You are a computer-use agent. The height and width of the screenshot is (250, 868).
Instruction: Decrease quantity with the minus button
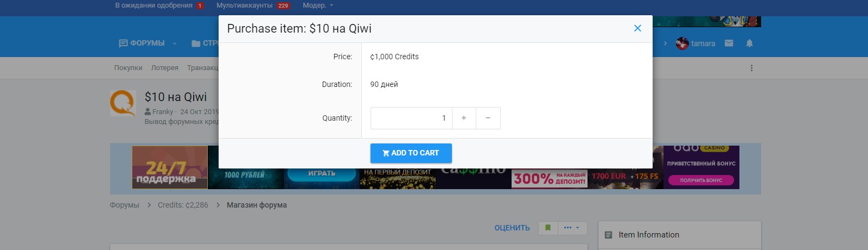(x=488, y=118)
